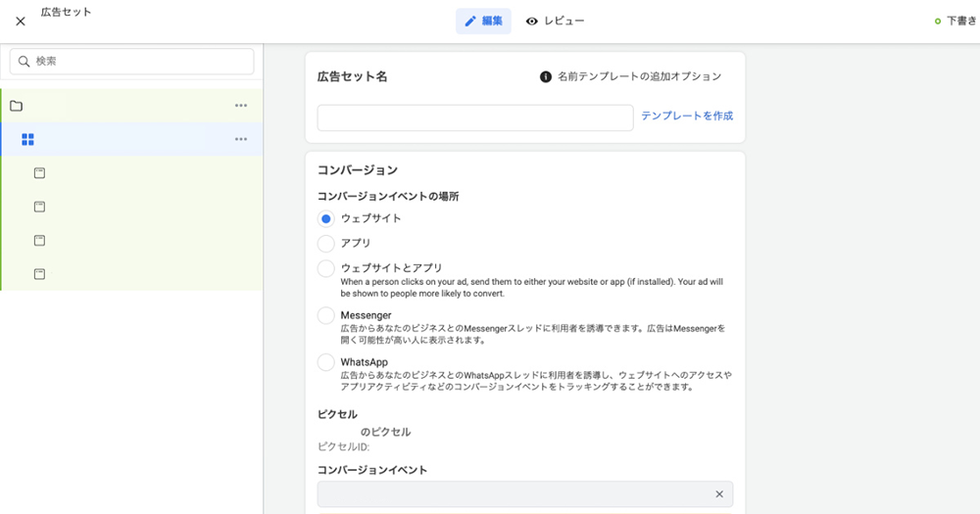
Task: Select the WhatsApp radio button
Action: 325,362
